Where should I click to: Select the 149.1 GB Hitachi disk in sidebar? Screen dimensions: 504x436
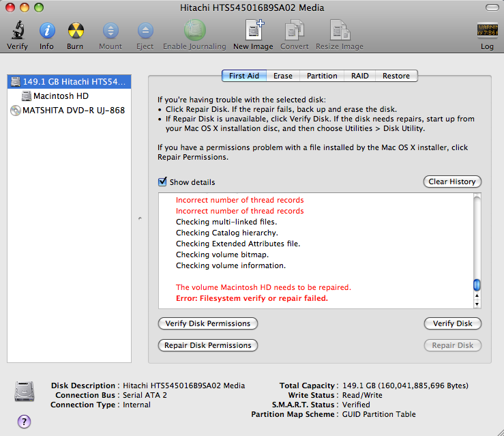69,82
